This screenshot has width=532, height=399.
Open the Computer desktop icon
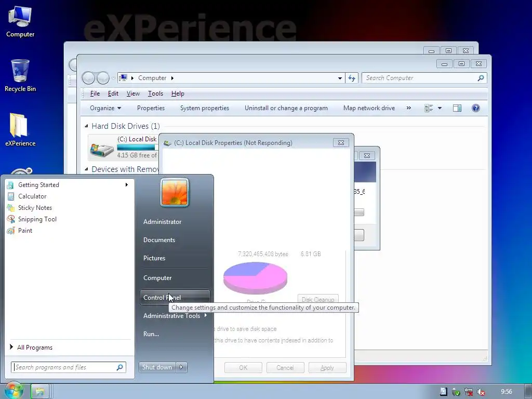(x=20, y=22)
